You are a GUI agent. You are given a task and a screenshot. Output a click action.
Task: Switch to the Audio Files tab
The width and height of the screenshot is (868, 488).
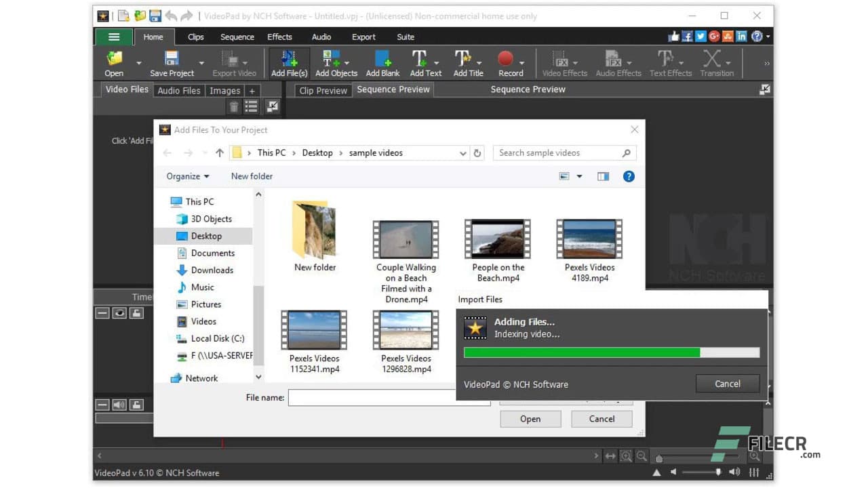pos(178,89)
